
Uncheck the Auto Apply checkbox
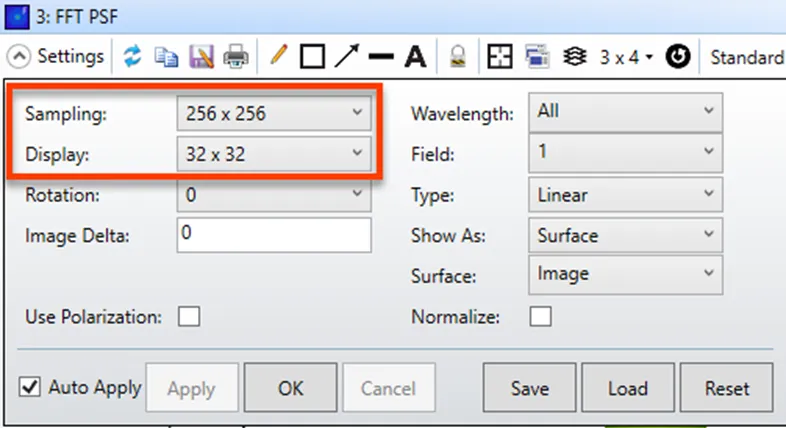[30, 388]
